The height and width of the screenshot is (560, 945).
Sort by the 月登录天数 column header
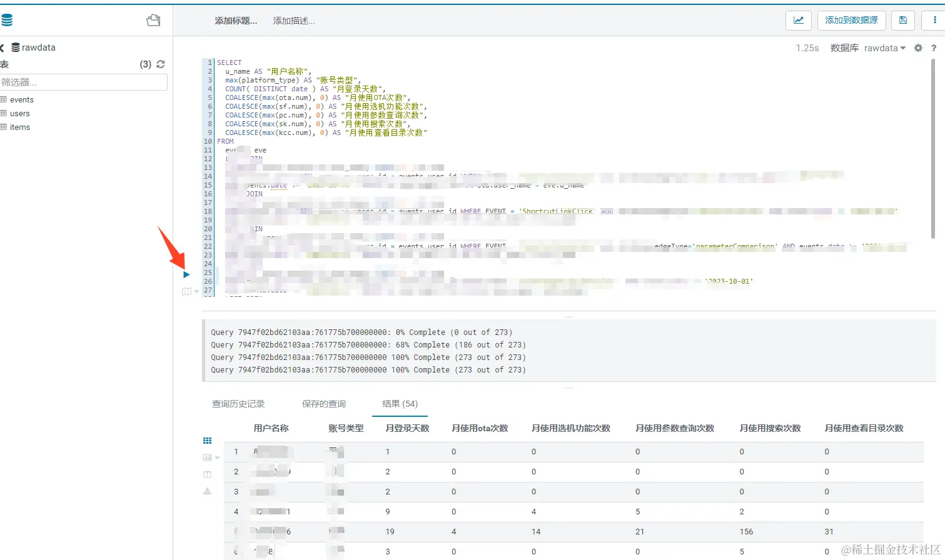point(407,429)
